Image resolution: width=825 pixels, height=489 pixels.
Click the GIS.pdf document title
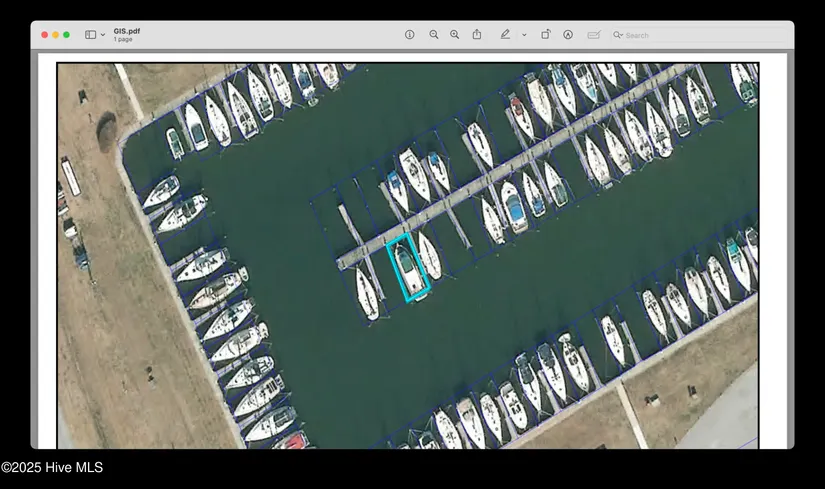click(127, 31)
